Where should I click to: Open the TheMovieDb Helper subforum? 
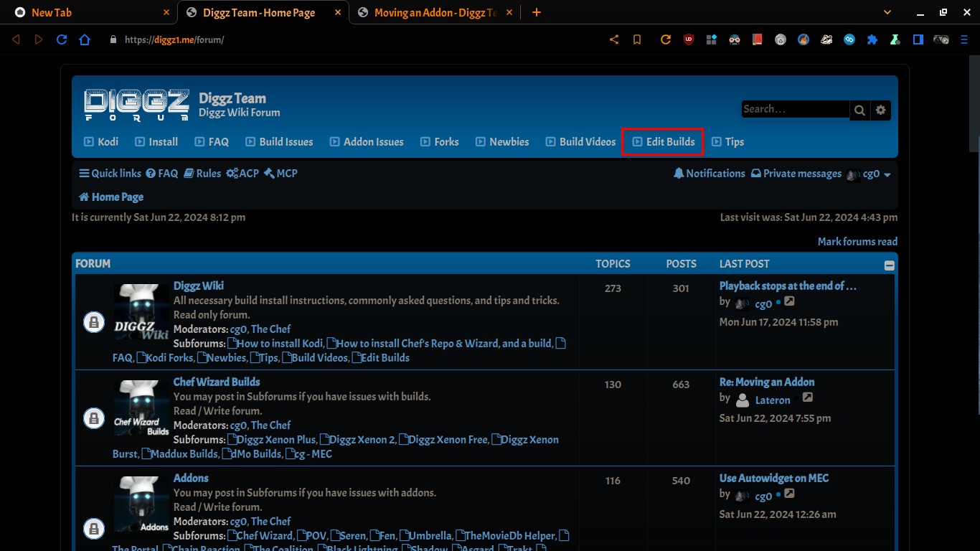click(x=505, y=536)
